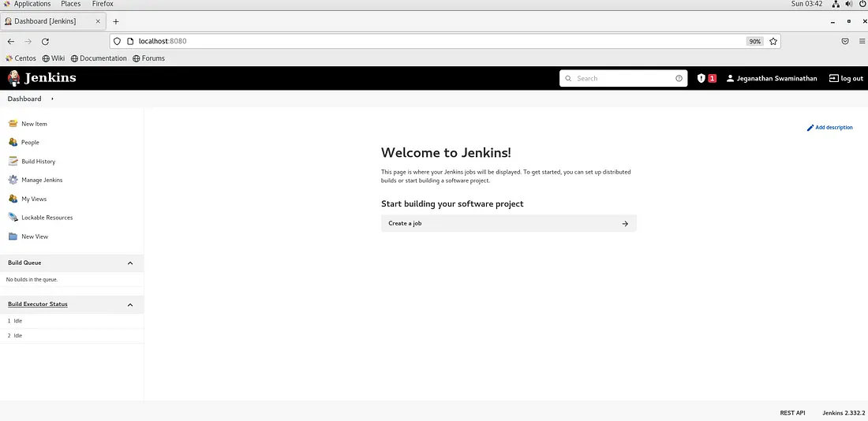The width and height of the screenshot is (868, 421).
Task: Click the Dashboard breadcrumb link
Action: pos(24,99)
